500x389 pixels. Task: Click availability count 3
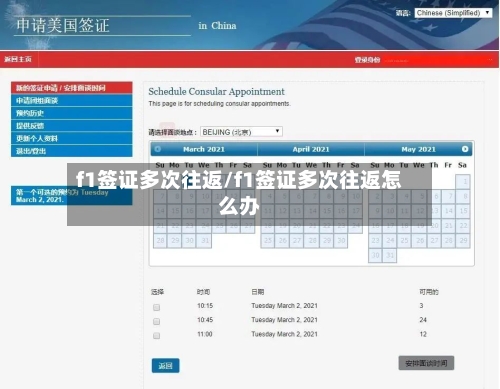[x=421, y=306]
